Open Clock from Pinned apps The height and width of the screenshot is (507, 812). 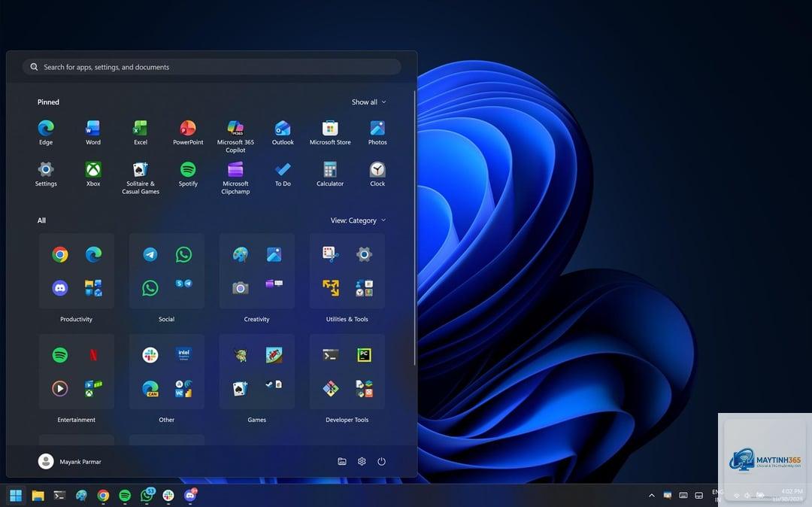tap(377, 174)
